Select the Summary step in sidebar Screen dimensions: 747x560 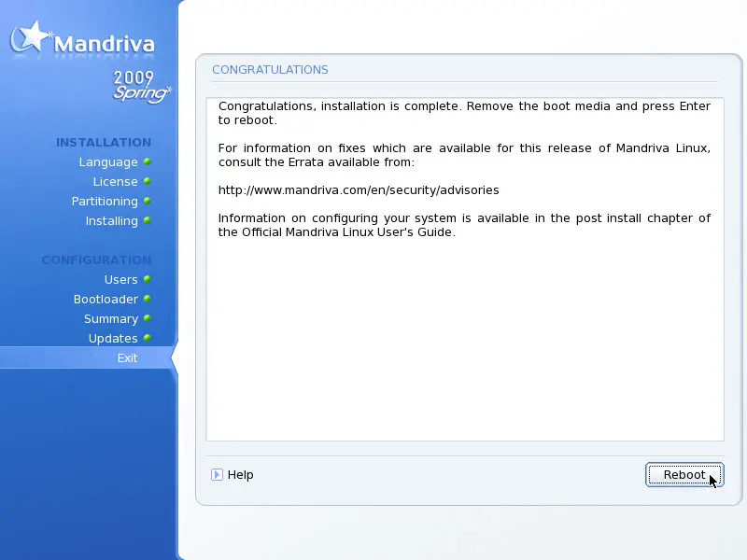tap(111, 319)
